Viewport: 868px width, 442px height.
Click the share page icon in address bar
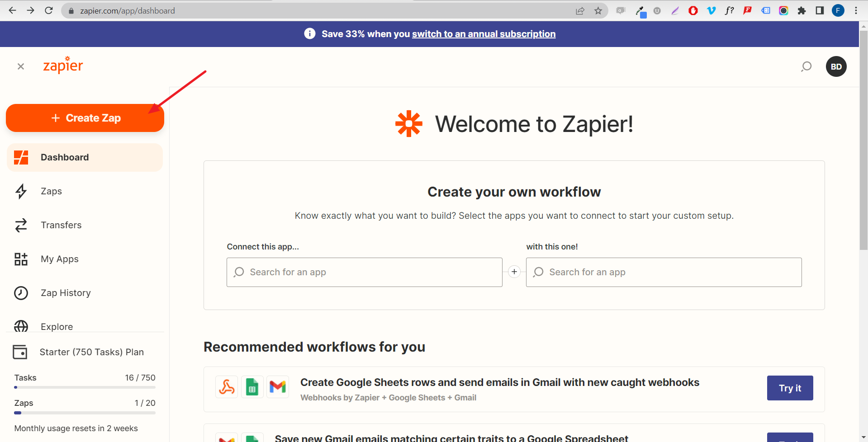tap(580, 11)
